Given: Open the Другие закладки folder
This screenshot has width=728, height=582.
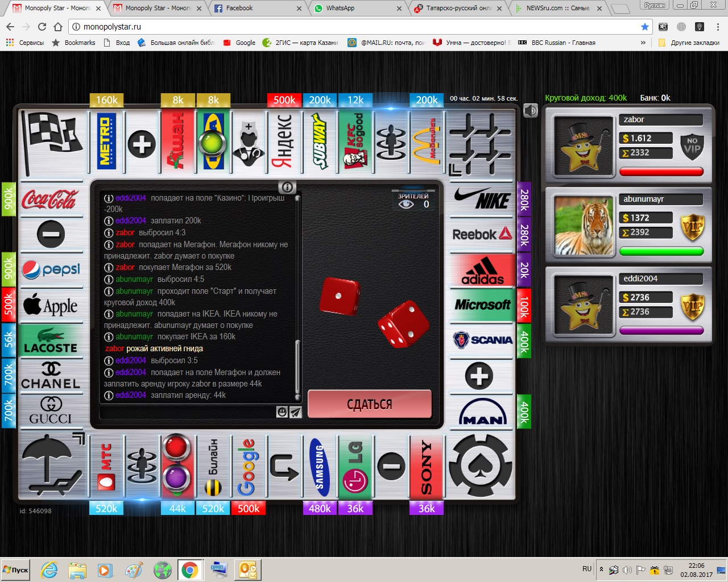Looking at the screenshot, I should (689, 43).
